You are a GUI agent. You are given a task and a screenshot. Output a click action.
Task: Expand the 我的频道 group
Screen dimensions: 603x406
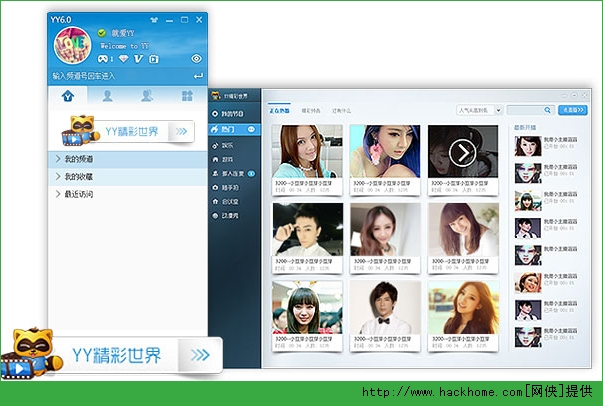point(127,159)
